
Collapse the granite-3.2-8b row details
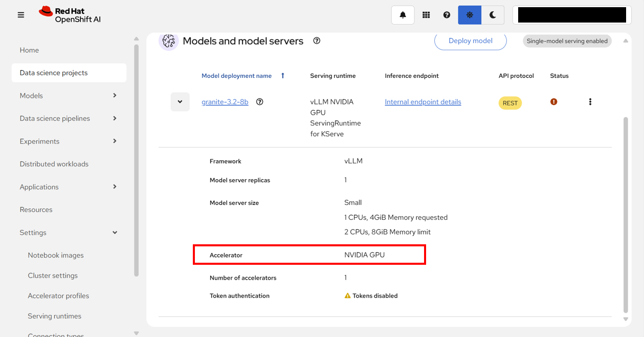click(x=180, y=102)
